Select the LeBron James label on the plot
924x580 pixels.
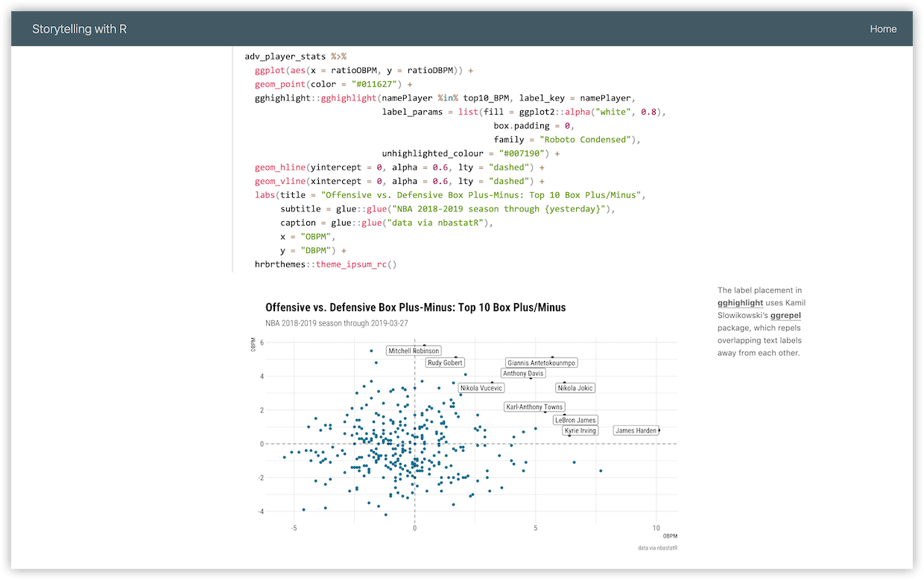tap(575, 420)
